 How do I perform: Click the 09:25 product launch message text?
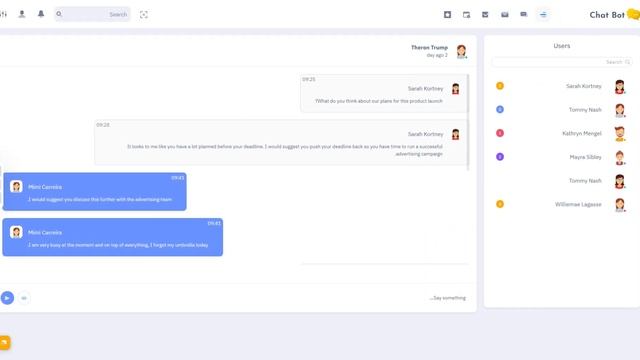(x=379, y=101)
